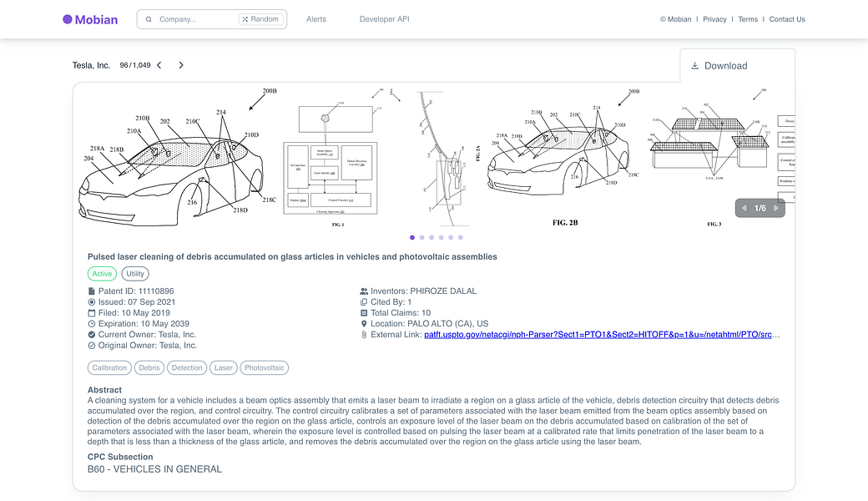Open the Alerts page
The width and height of the screenshot is (868, 501).
tap(315, 18)
